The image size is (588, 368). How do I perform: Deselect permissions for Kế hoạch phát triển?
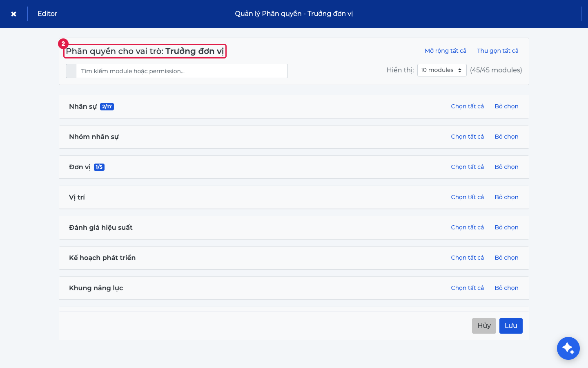(507, 258)
